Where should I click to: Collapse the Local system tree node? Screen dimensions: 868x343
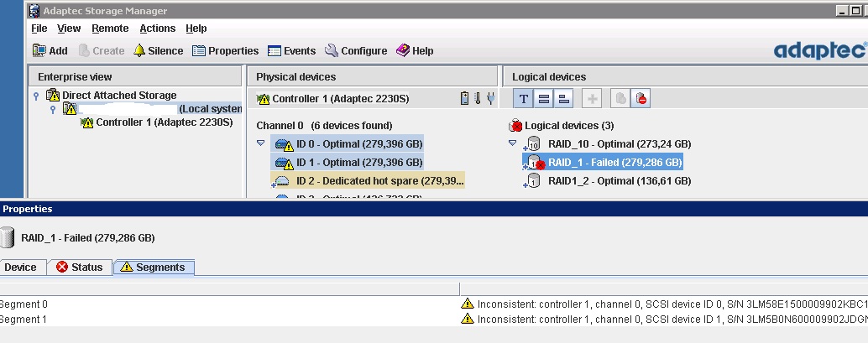click(x=53, y=110)
